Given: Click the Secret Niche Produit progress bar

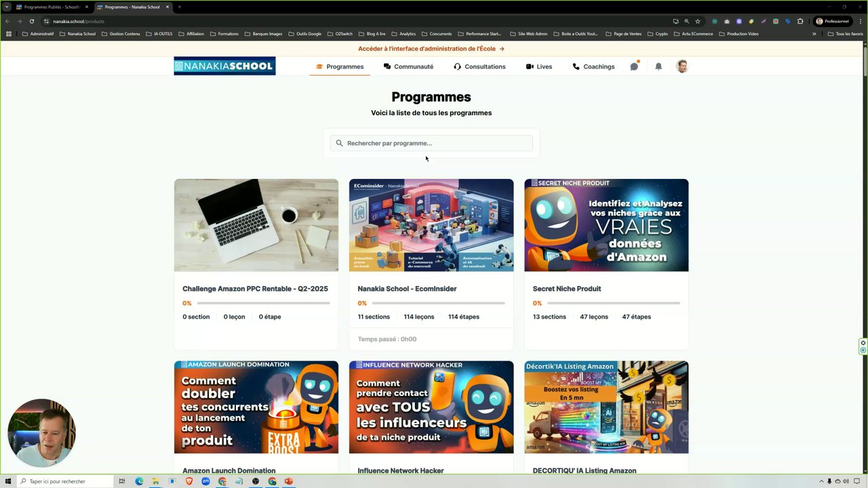Looking at the screenshot, I should [614, 303].
